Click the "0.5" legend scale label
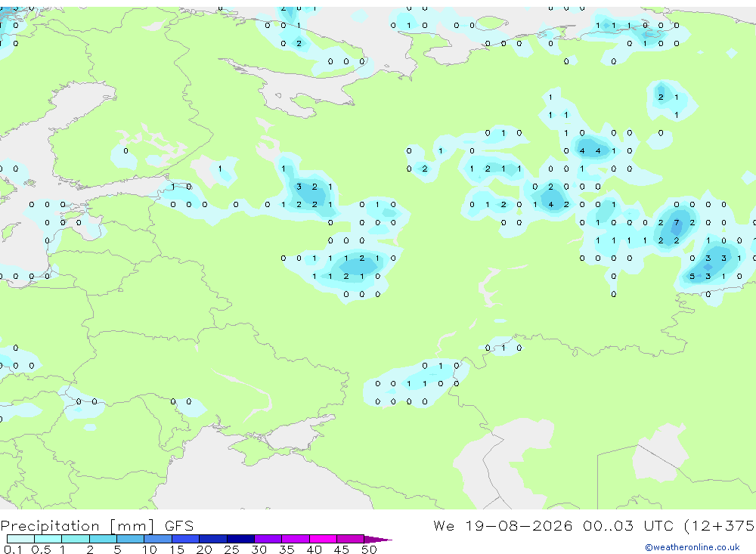 (41, 549)
